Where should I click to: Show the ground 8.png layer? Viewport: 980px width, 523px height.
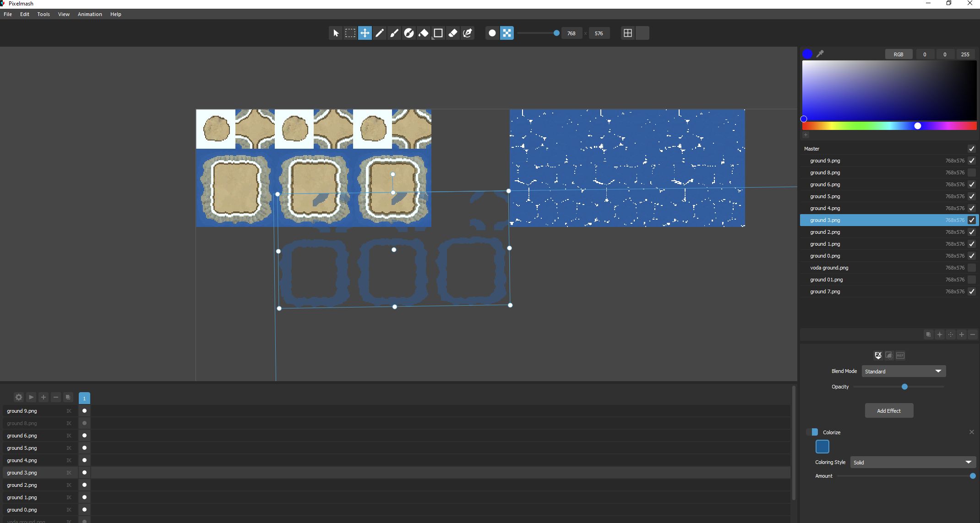coord(971,173)
